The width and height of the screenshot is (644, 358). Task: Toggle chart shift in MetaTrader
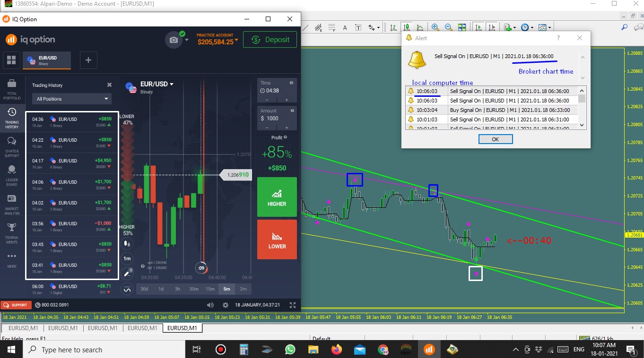coord(492,27)
